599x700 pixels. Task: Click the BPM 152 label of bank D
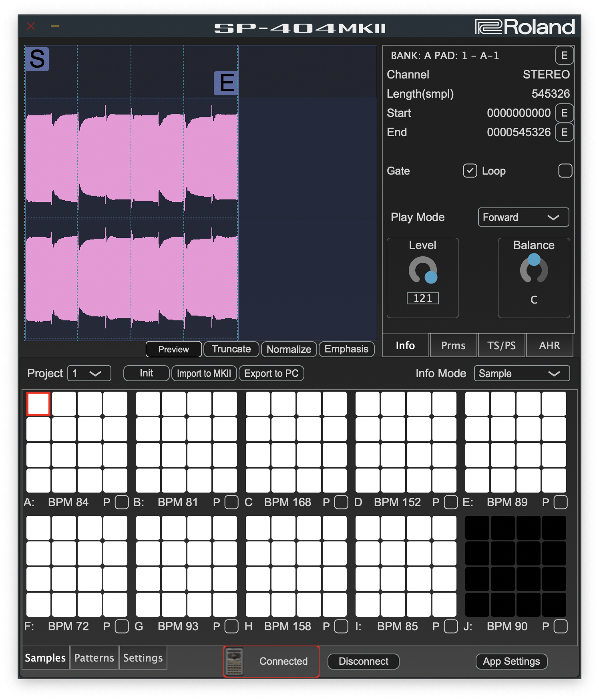click(397, 502)
